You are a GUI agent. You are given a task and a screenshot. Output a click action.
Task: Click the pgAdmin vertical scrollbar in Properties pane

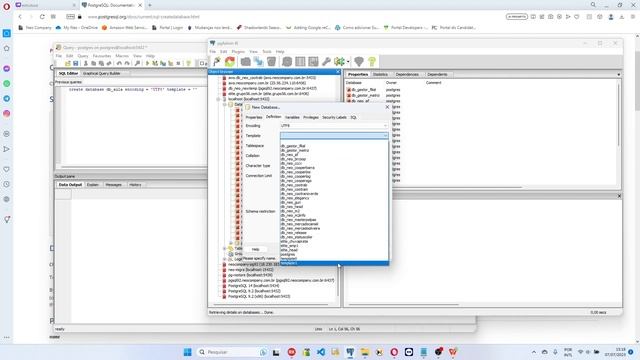pos(619,114)
